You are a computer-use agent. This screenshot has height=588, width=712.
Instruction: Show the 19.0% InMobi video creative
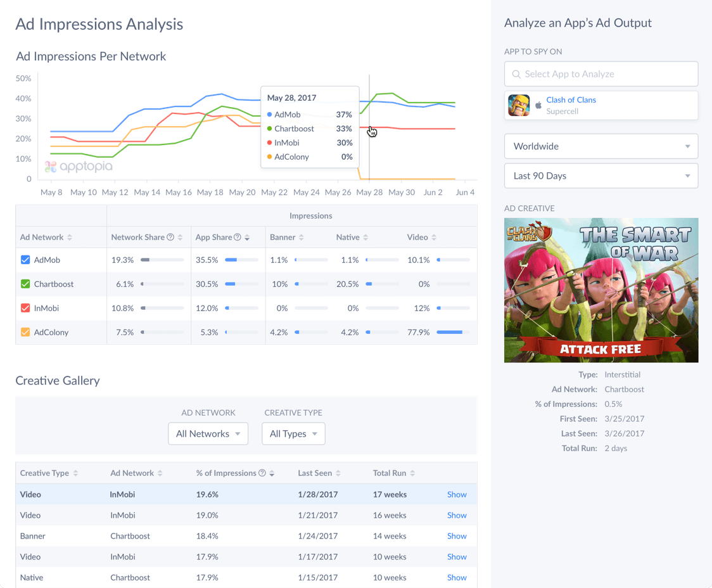pos(457,515)
